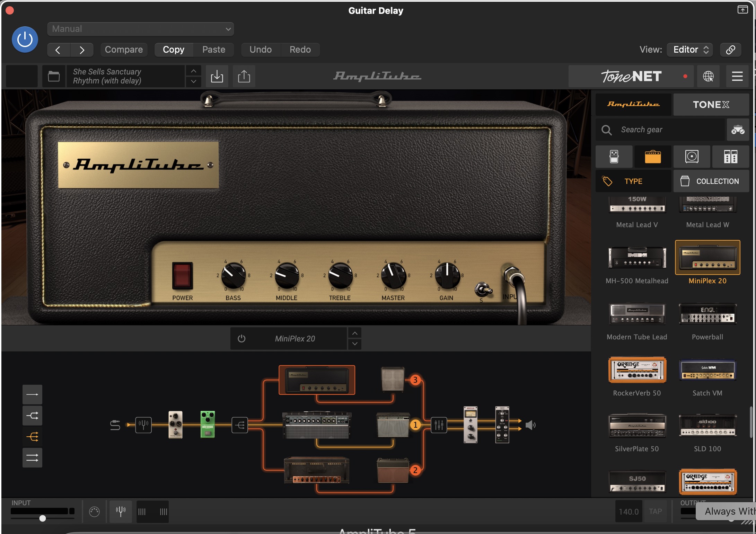This screenshot has height=534, width=756.
Task: Click the globe web icon
Action: point(708,76)
